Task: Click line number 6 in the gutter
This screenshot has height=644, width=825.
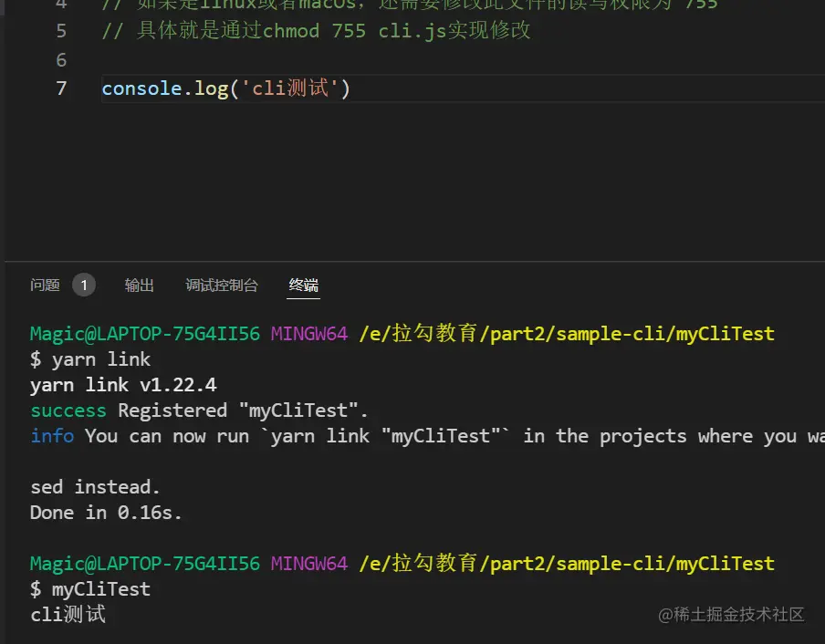Action: tap(61, 60)
